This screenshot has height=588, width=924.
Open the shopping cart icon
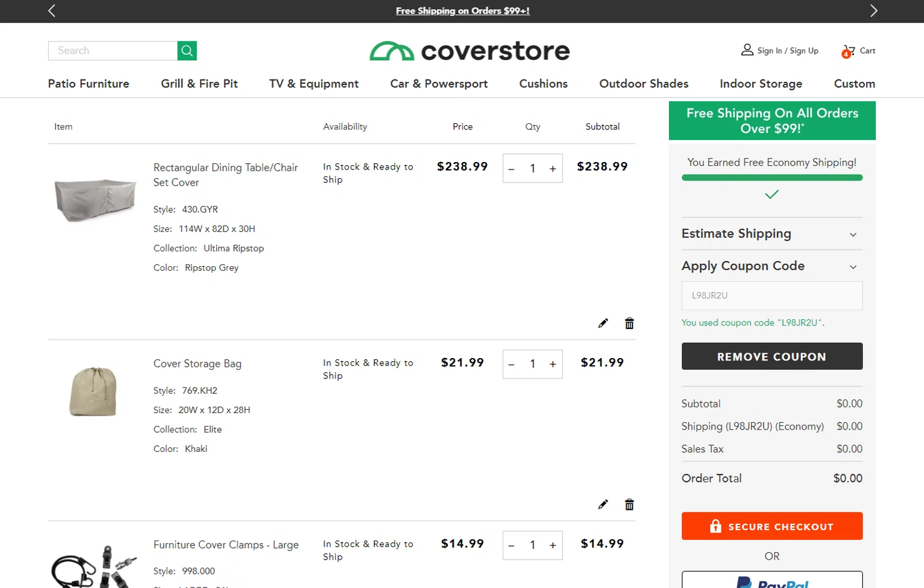849,51
